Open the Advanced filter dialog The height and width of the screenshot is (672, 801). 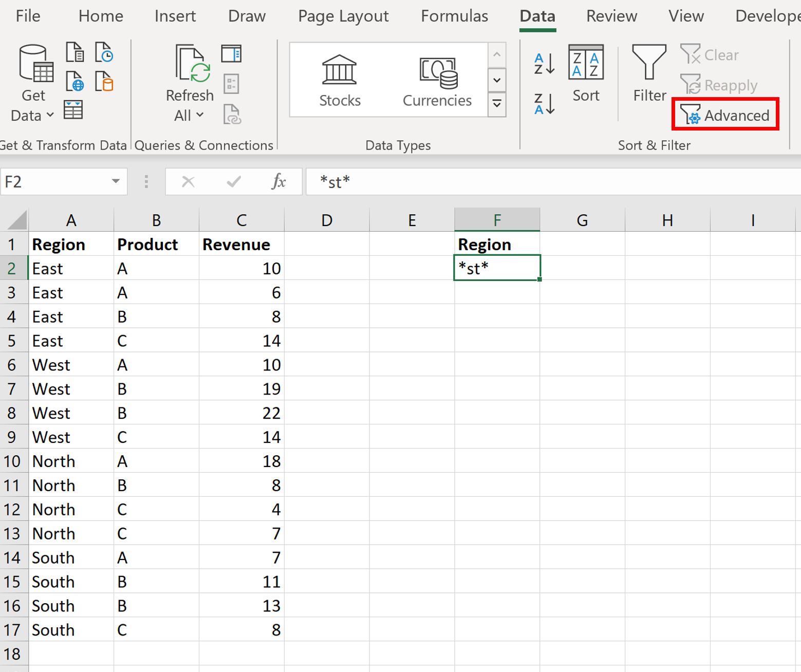coord(725,115)
